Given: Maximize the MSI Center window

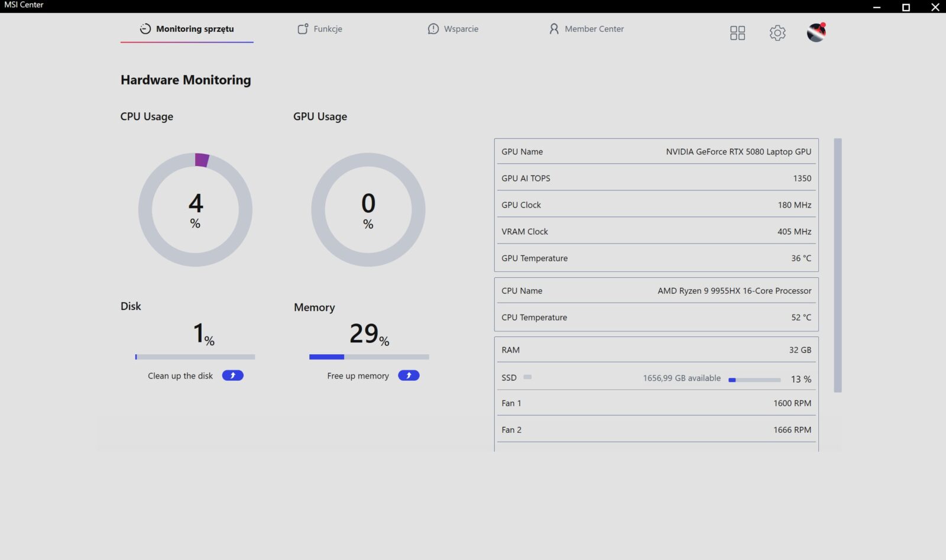Looking at the screenshot, I should coord(906,7).
